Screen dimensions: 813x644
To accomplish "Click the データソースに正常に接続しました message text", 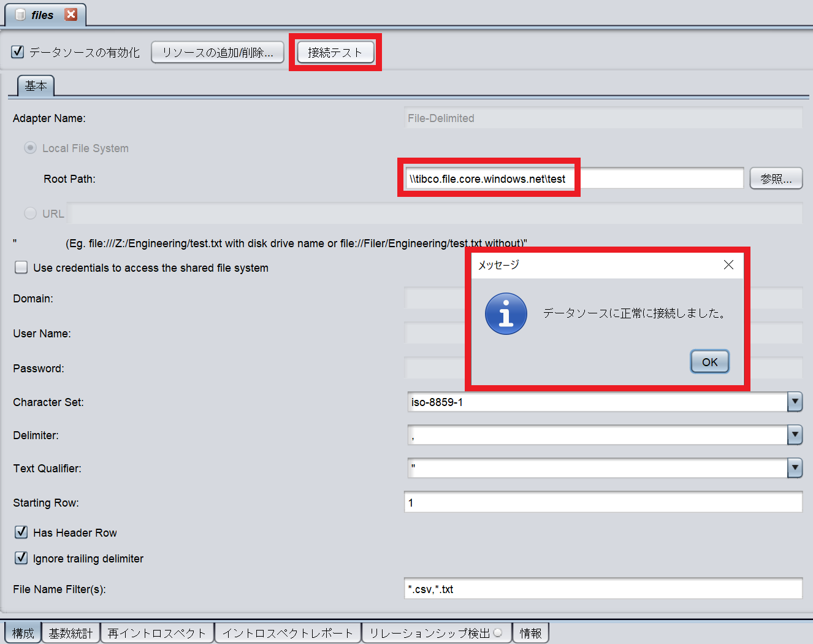I will 635,313.
